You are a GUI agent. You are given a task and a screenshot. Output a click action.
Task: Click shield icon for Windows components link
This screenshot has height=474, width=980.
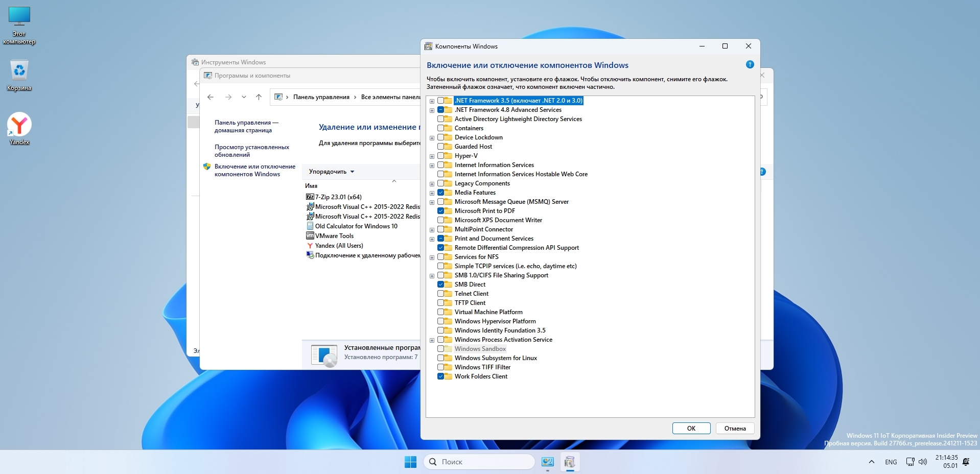pos(207,167)
